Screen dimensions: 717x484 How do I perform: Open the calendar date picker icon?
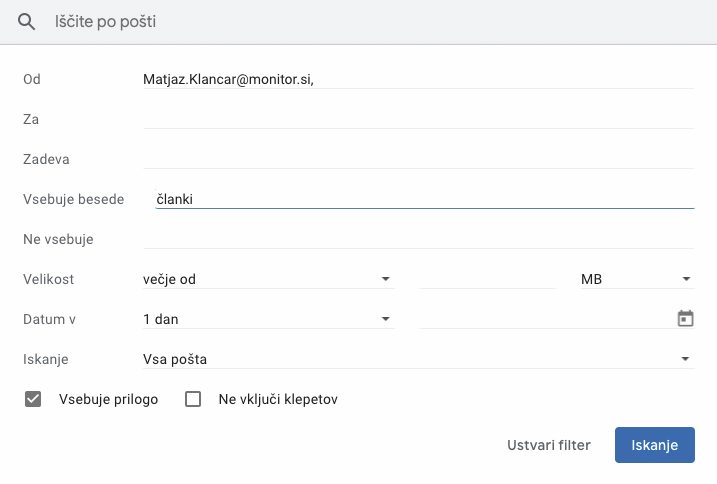tap(685, 318)
